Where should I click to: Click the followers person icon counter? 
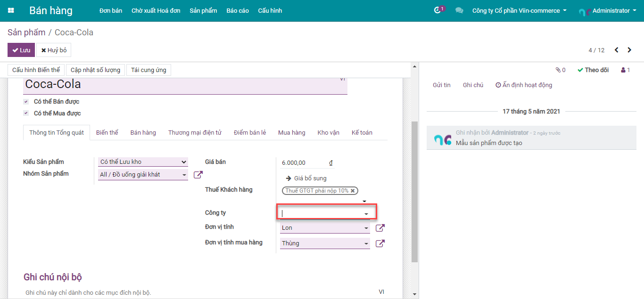[x=626, y=70]
